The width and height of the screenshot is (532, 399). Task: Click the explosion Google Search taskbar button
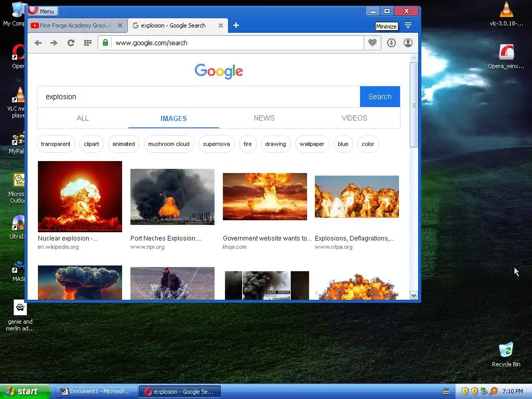coord(180,392)
